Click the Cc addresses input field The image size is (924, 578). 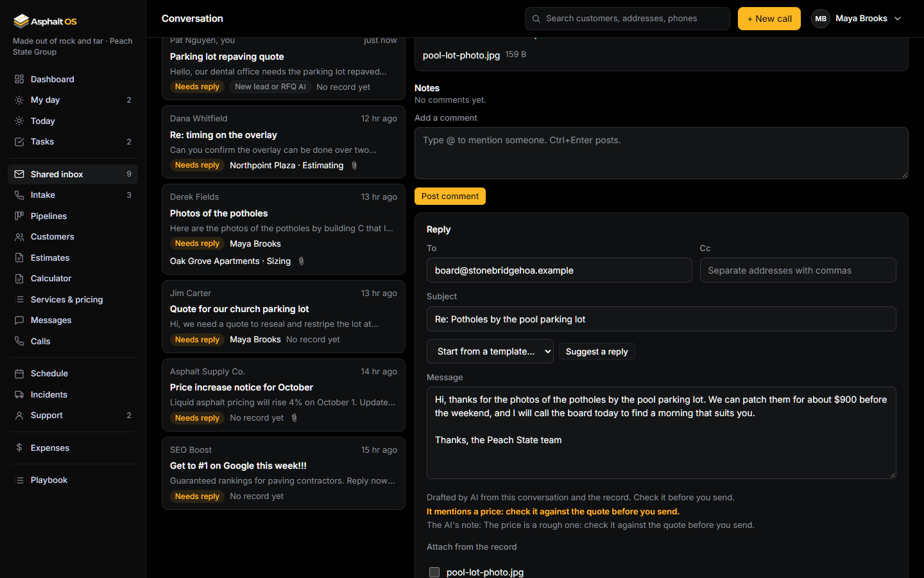pyautogui.click(x=798, y=270)
